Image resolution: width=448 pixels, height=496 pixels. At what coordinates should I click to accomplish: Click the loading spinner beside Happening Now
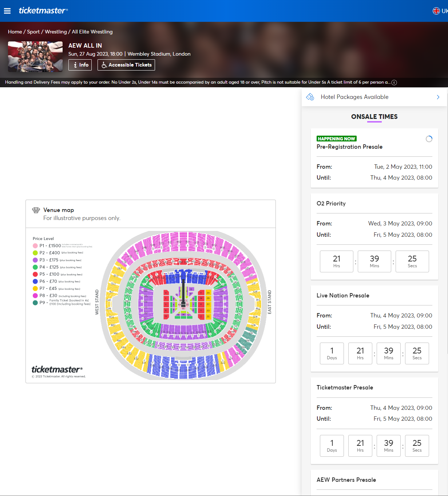coord(429,139)
